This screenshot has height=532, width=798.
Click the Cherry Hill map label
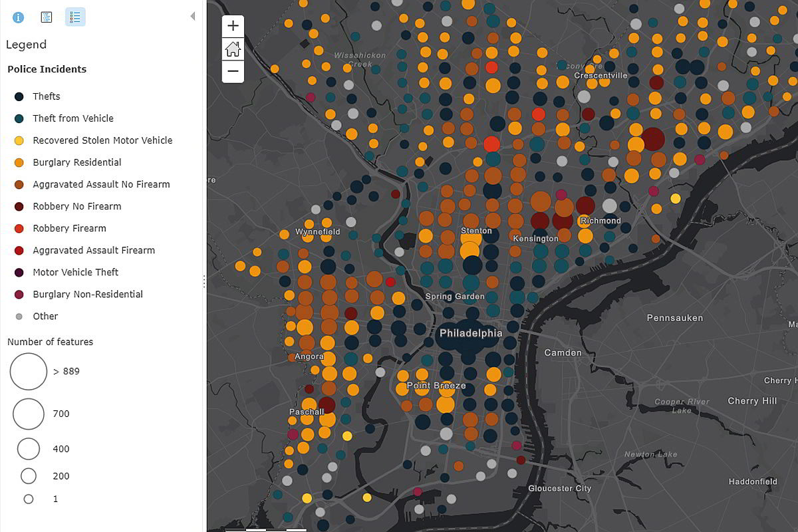click(x=752, y=400)
